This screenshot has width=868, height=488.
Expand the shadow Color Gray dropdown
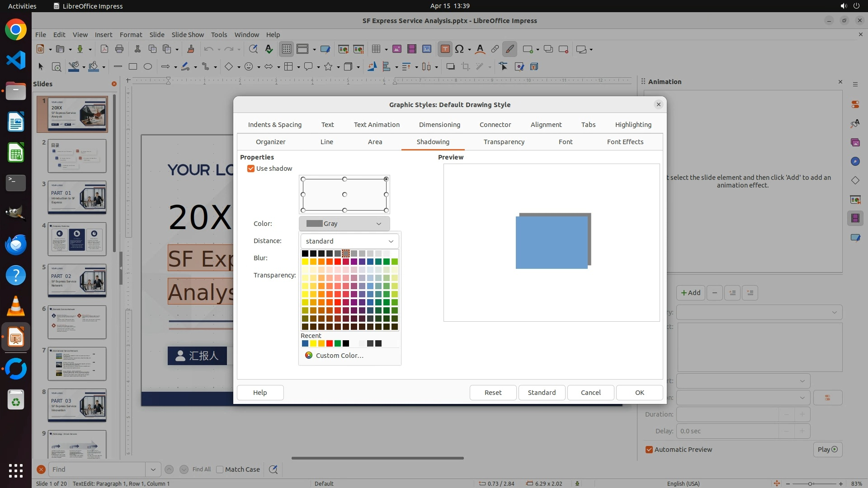(x=344, y=224)
